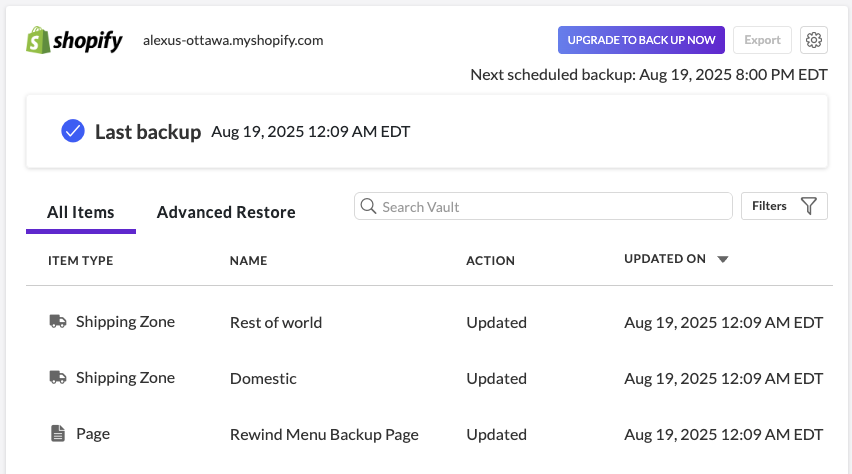Sort by the Name column header
The image size is (852, 474).
coord(248,261)
